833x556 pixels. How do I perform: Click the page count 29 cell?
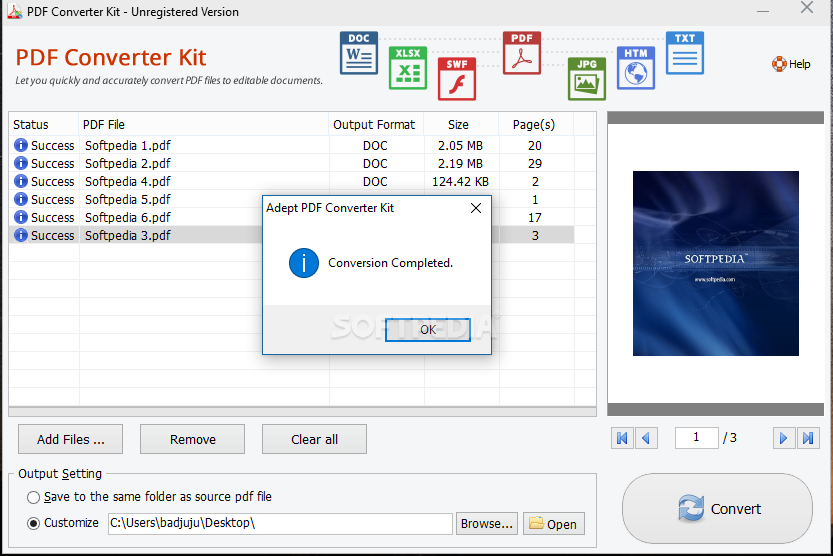[x=535, y=164]
